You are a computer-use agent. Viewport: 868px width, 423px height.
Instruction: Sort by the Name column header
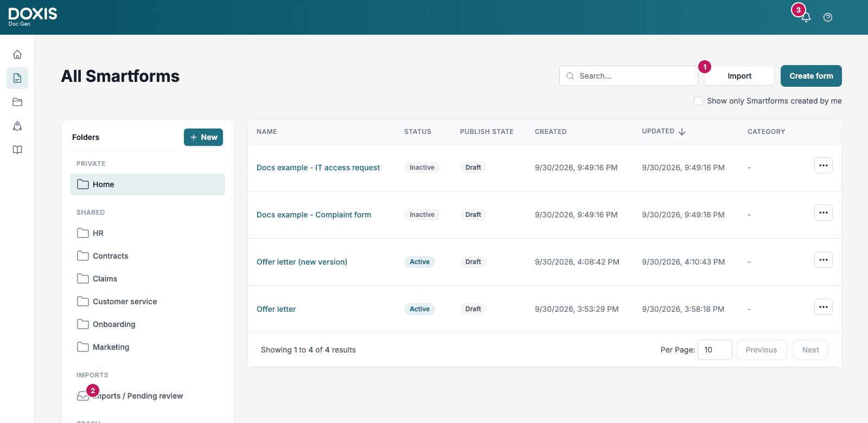pos(267,132)
